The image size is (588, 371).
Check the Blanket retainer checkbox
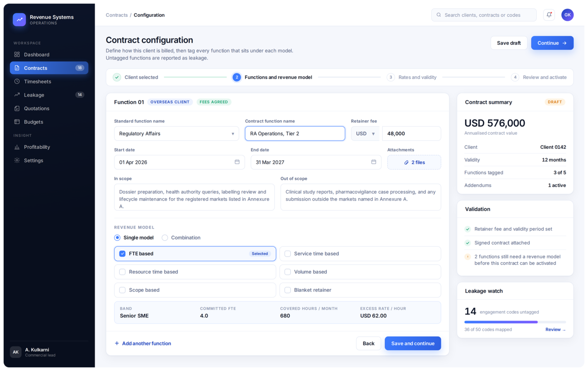[x=288, y=290]
